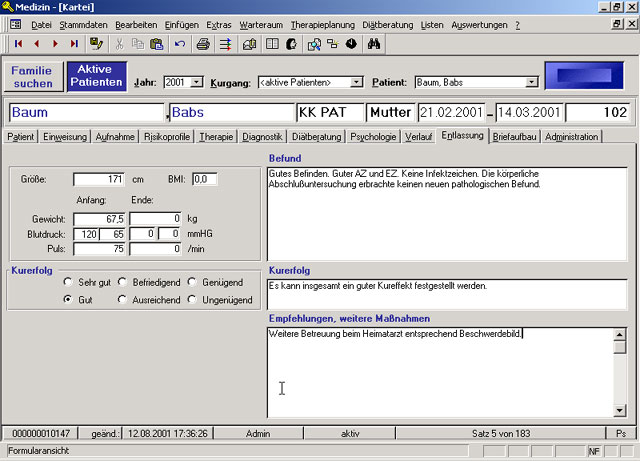The image size is (640, 461).
Task: Click the black clock icon
Action: pos(351,44)
